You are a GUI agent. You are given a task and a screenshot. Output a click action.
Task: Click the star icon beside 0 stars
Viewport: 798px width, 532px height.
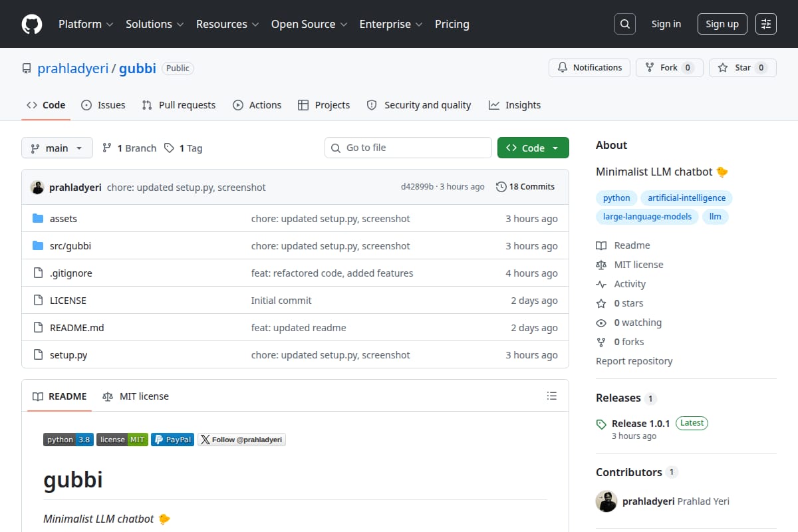[x=601, y=303]
